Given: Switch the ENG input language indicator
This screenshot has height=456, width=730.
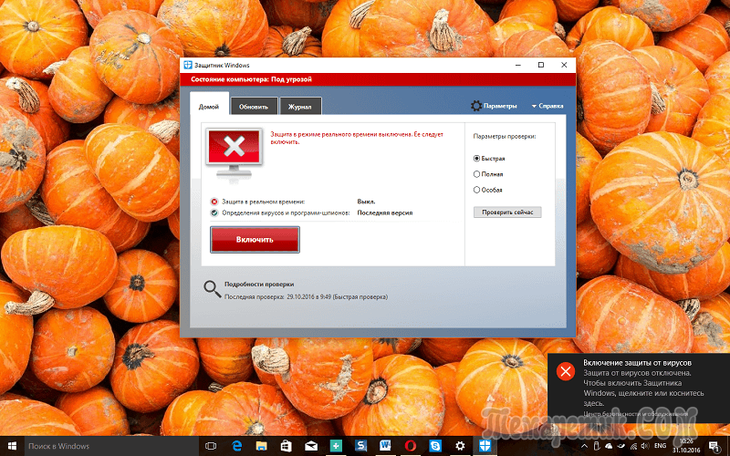Looking at the screenshot, I should pos(660,446).
